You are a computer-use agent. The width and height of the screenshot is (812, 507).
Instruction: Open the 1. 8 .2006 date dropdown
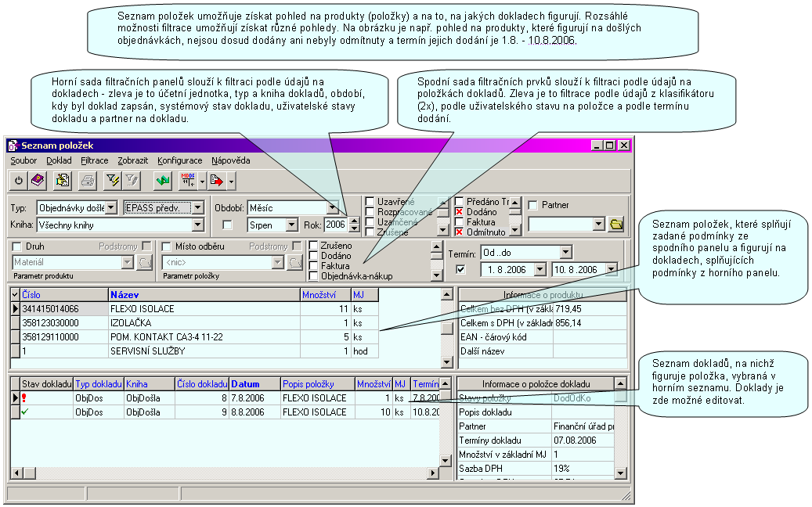(x=540, y=269)
